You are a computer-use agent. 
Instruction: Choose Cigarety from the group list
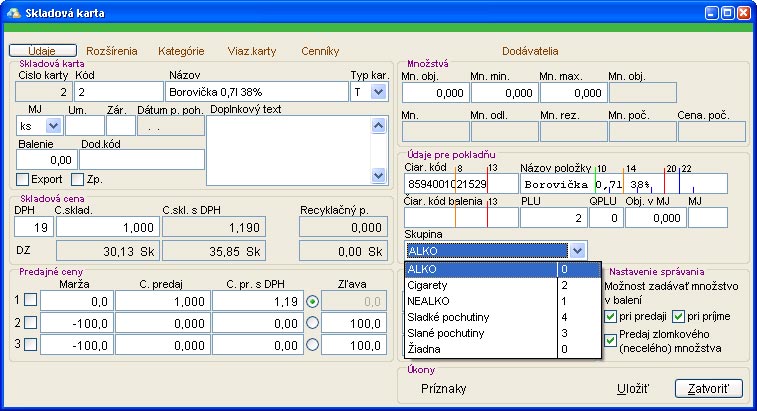(480, 284)
